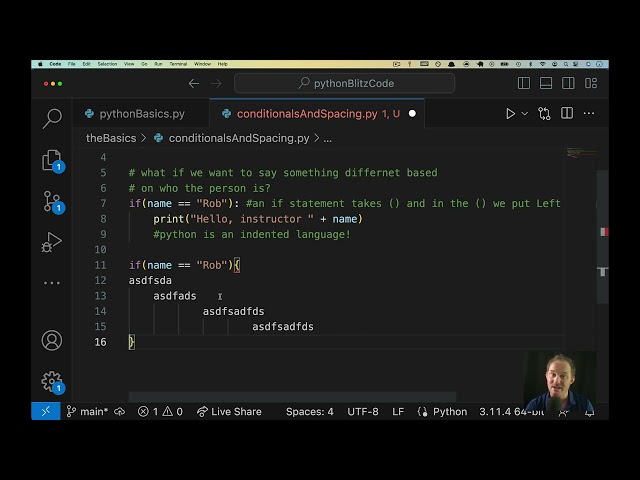Click theBasics breadcrumb folder
This screenshot has width=640, height=480.
point(111,138)
